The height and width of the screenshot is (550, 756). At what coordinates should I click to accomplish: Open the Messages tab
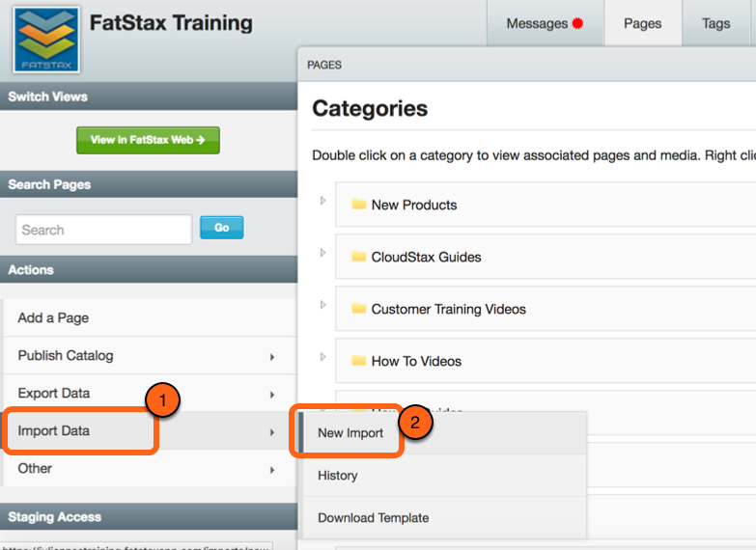545,23
